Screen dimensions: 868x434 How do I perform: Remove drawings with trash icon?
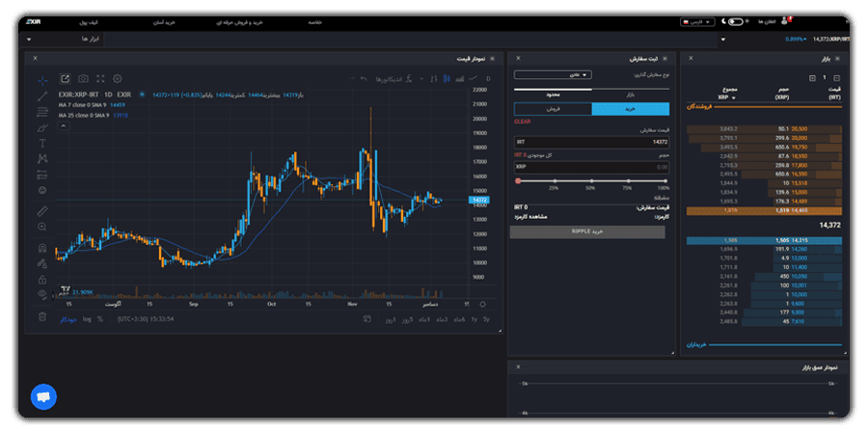click(42, 316)
